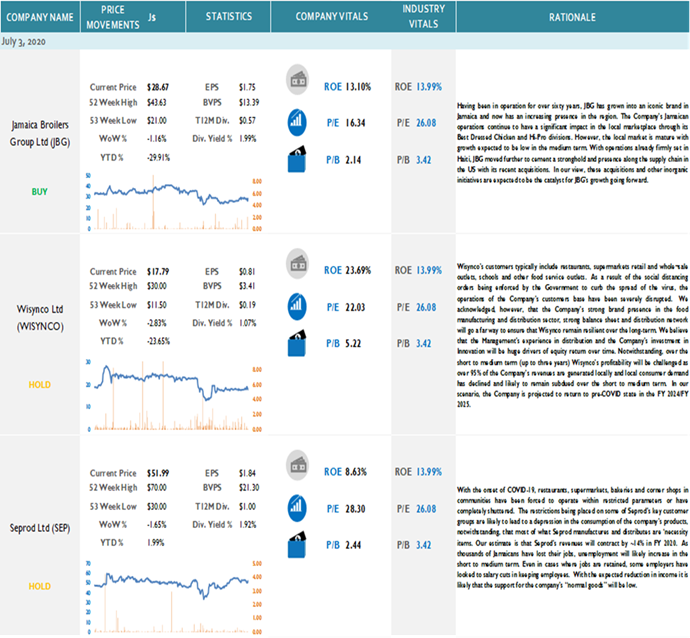The height and width of the screenshot is (638, 690).
Task: Click the JBG rationale paragraph
Action: tap(573, 143)
